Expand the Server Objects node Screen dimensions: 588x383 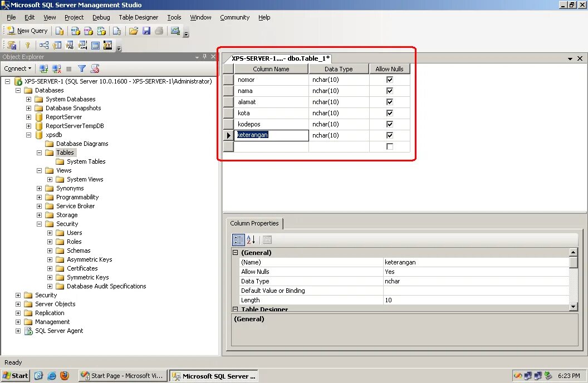point(18,304)
